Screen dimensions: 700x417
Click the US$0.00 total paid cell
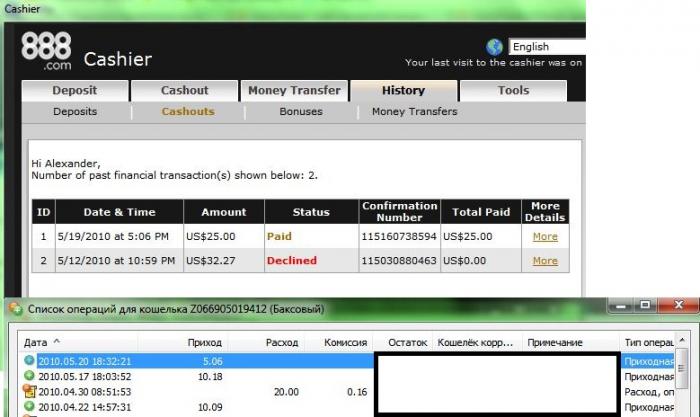point(481,261)
